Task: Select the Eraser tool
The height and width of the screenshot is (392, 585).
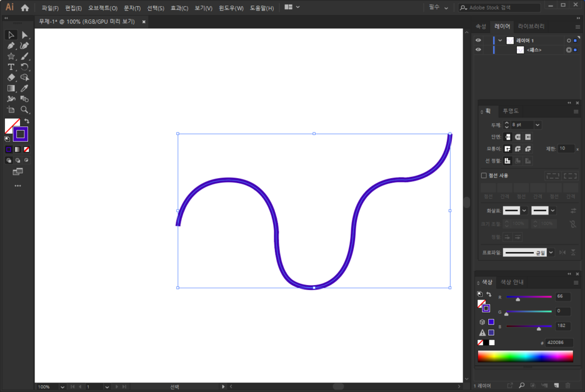Action: tap(11, 78)
